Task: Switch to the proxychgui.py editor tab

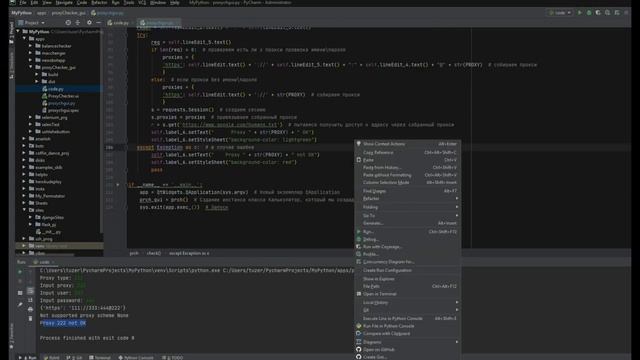Action: click(159, 23)
